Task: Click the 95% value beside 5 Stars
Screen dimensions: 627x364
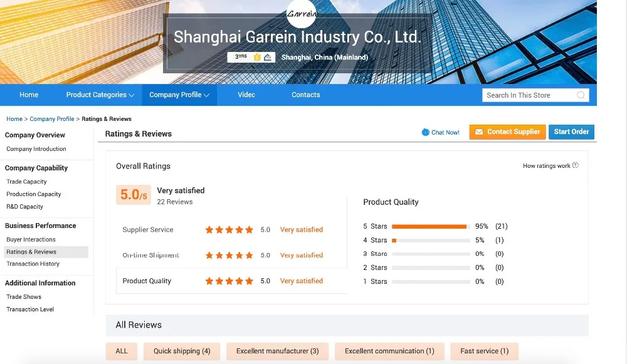Action: [x=482, y=227]
